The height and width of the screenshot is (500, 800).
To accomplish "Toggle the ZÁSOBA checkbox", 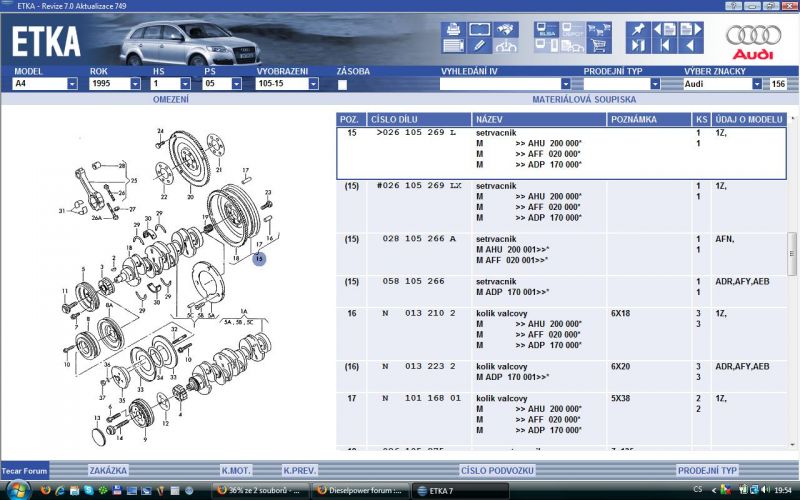I will click(342, 85).
